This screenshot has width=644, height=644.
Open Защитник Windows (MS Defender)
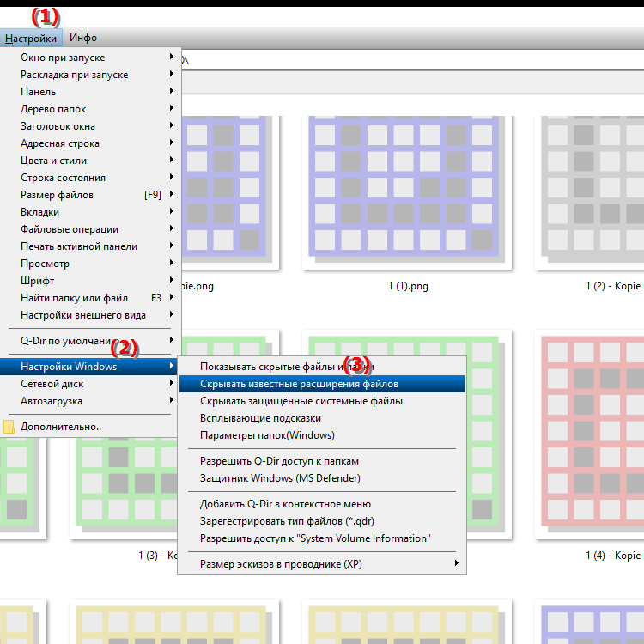tap(322, 478)
